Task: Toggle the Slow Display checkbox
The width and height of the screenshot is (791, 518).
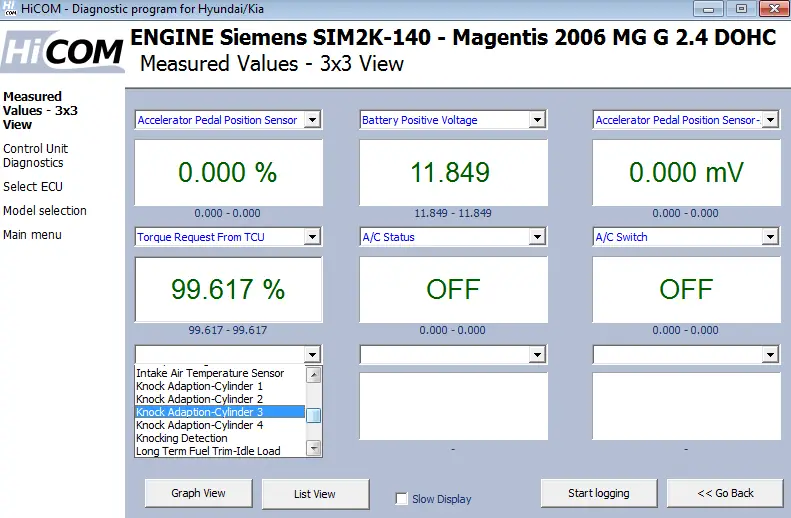Action: 402,499
